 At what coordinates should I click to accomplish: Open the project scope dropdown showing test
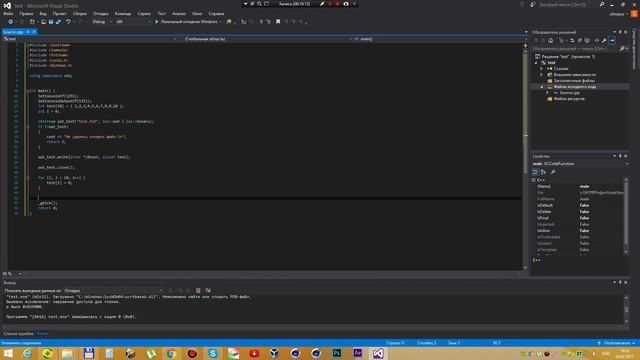click(x=90, y=39)
